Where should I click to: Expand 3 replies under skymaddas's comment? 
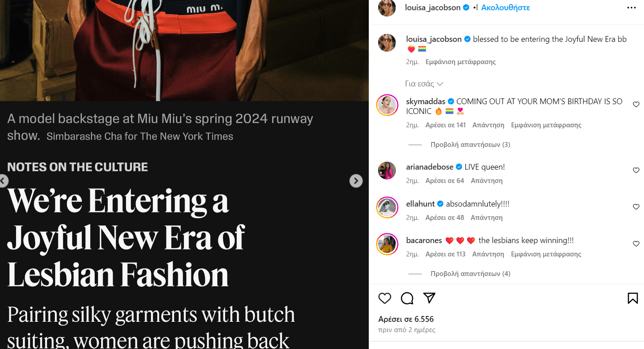470,145
